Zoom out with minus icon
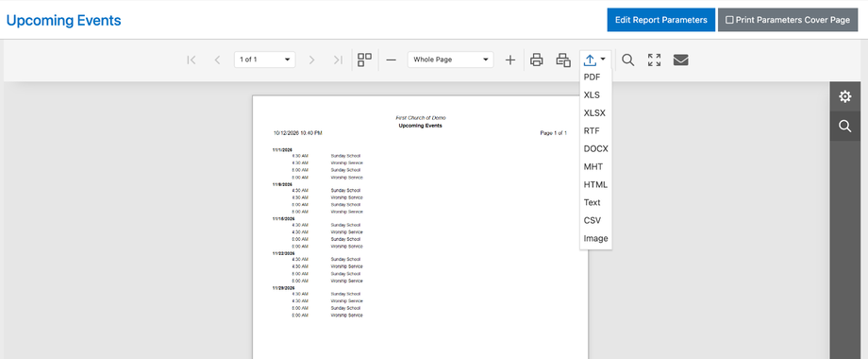The height and width of the screenshot is (359, 868). coord(391,60)
